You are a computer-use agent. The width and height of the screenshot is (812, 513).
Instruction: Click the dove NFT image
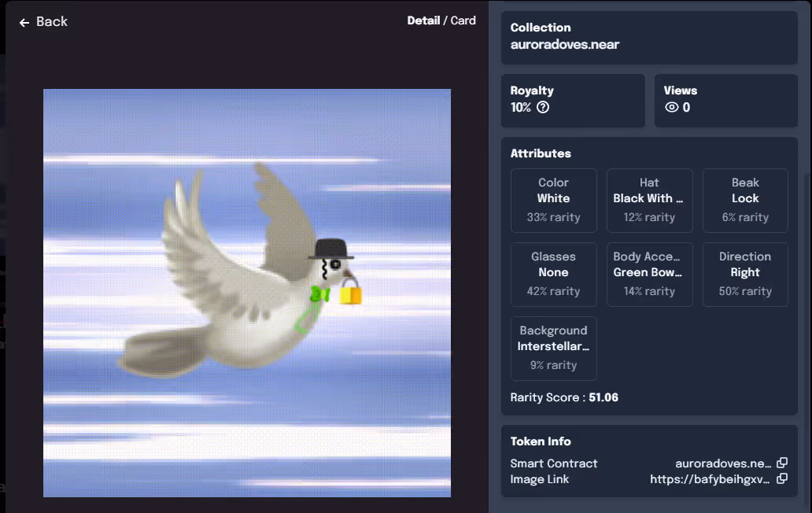(247, 293)
